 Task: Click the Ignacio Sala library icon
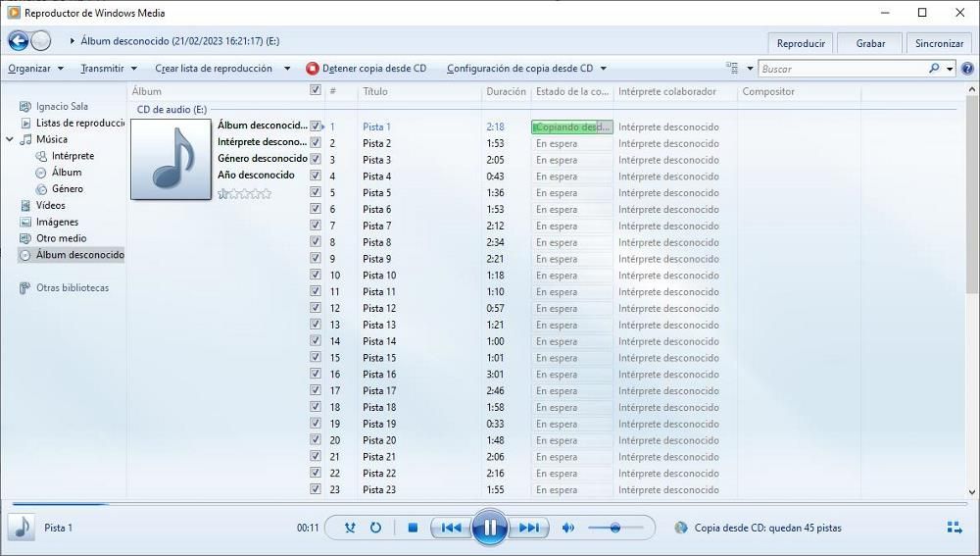pyautogui.click(x=25, y=106)
